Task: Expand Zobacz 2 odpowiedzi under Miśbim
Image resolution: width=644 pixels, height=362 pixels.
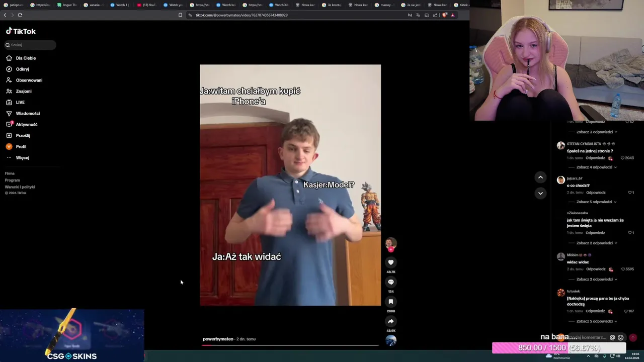Action: pos(597,280)
